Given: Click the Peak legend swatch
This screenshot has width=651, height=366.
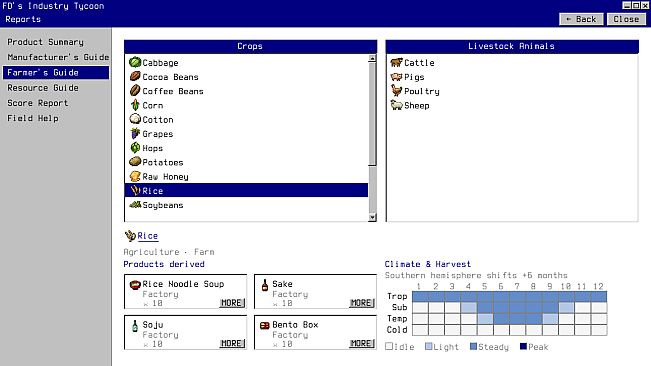Looking at the screenshot, I should click(x=523, y=346).
